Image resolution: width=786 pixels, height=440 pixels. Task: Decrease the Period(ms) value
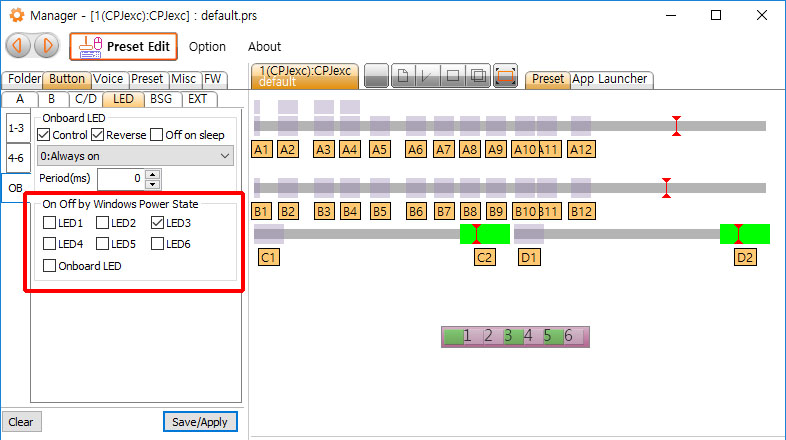(153, 184)
